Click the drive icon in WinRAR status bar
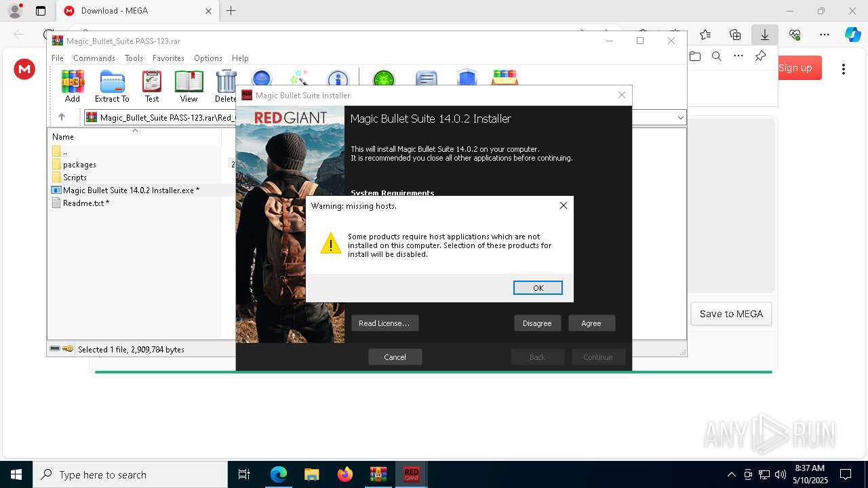This screenshot has height=488, width=868. [55, 349]
